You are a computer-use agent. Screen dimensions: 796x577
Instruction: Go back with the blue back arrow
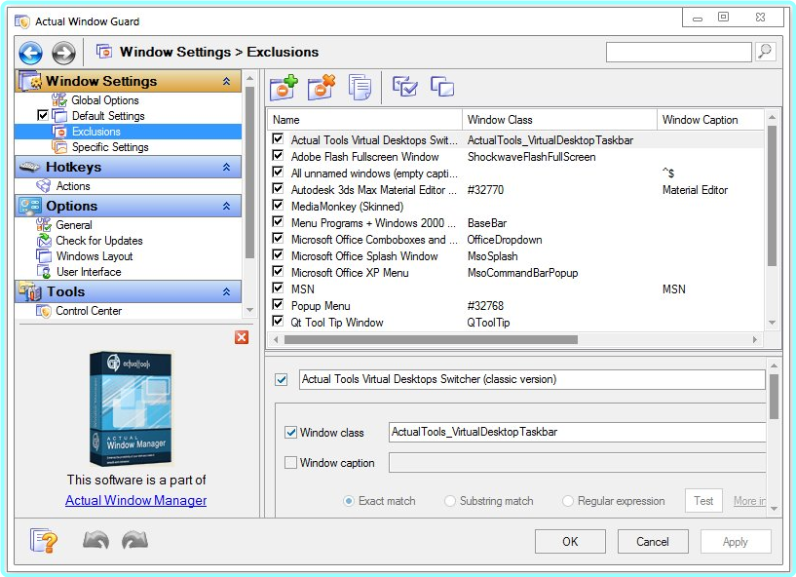[x=30, y=53]
